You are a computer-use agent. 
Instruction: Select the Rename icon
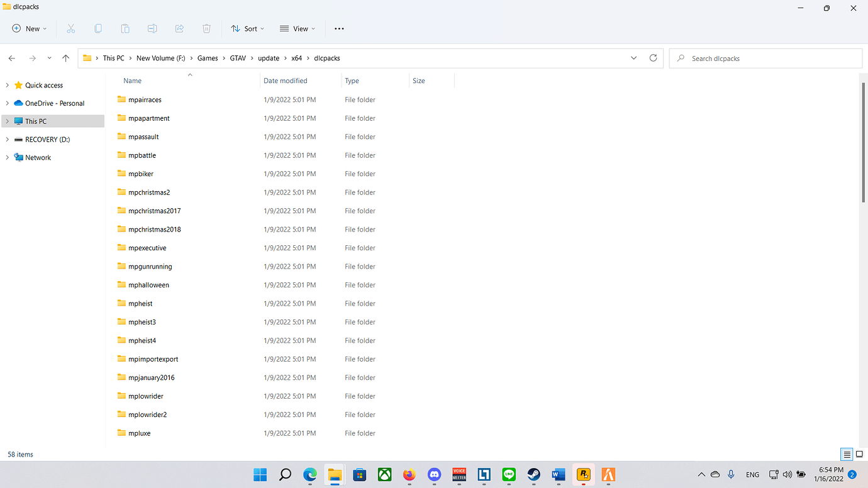coord(152,28)
